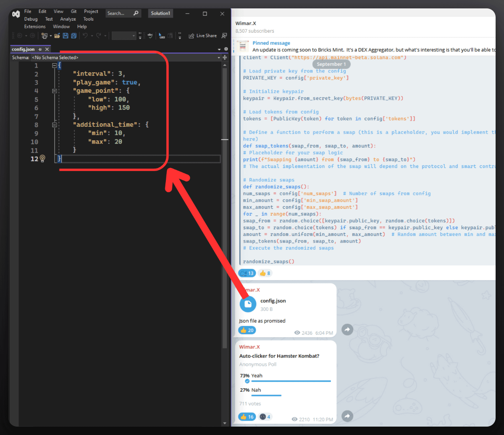Collapse the root JSON object on line 1
This screenshot has width=504, height=435.
tap(54, 66)
